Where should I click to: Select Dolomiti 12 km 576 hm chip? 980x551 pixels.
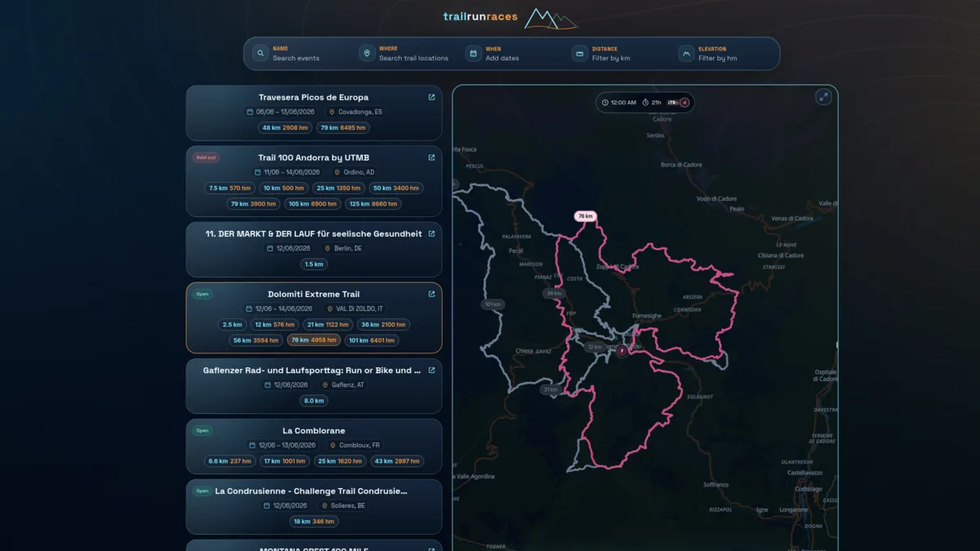click(274, 324)
